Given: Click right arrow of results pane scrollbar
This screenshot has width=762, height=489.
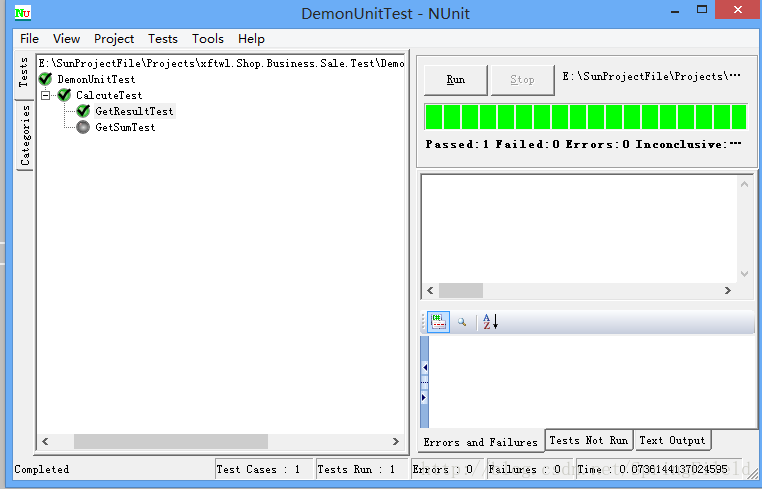Looking at the screenshot, I should [x=727, y=290].
